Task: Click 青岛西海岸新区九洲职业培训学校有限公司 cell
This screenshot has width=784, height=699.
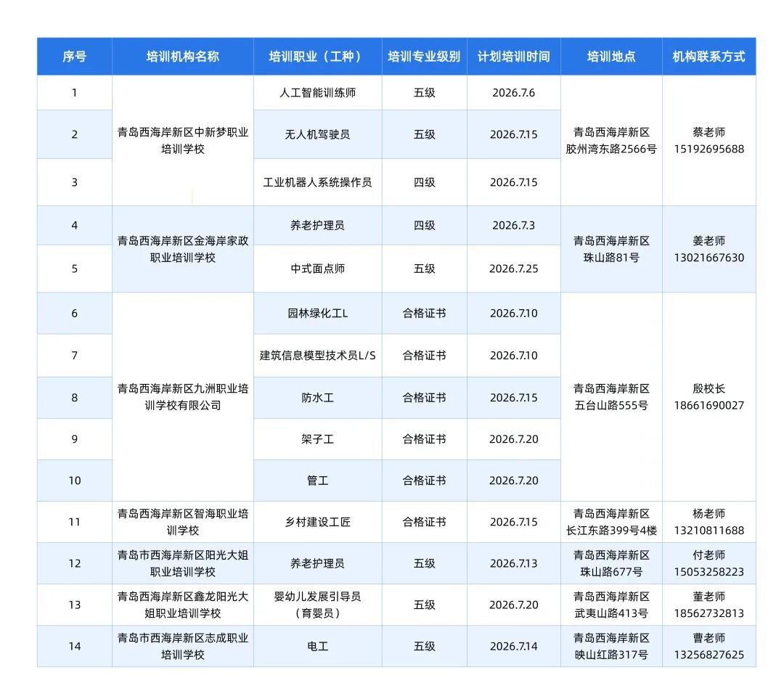Action: (x=182, y=397)
